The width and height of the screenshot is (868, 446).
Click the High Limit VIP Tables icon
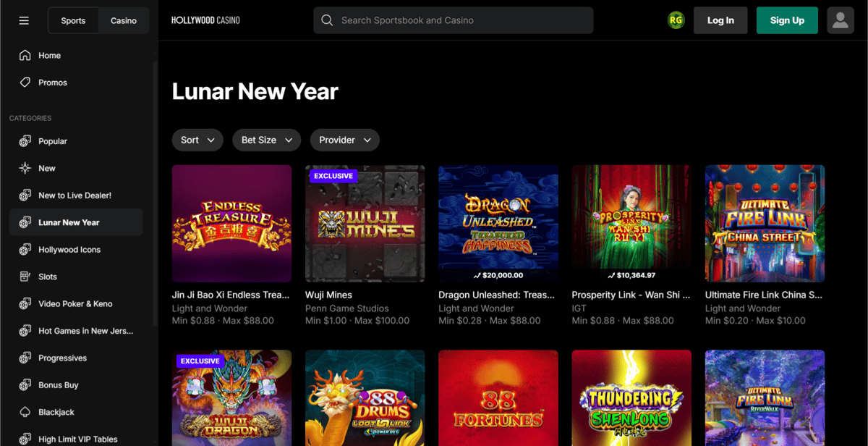point(25,439)
